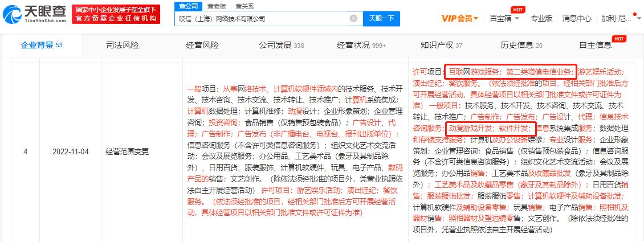Viewport: 644px width, 242px height.
Task: Switch to the 企业背景 tab
Action: coord(42,45)
